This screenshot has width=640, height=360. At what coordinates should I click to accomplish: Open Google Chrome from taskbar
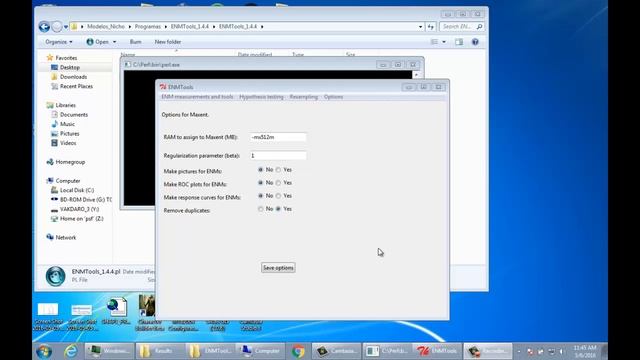pyautogui.click(x=298, y=351)
